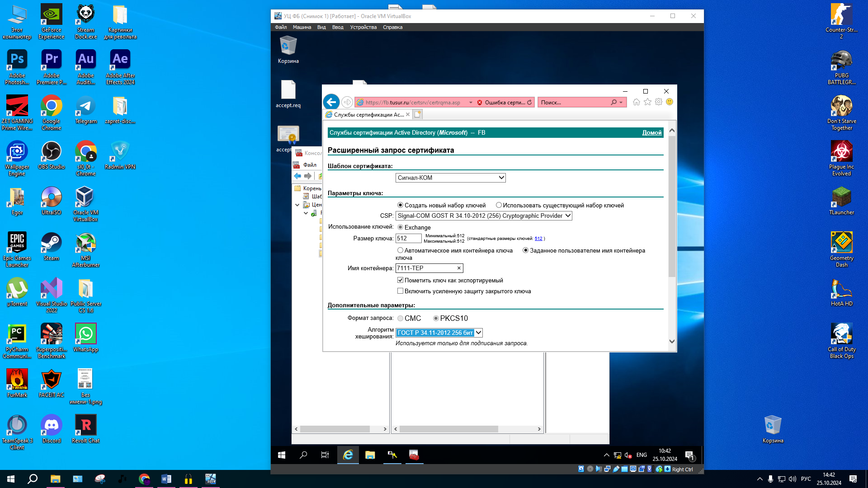
Task: Click container name field 7111-ТЕР
Action: pyautogui.click(x=429, y=268)
